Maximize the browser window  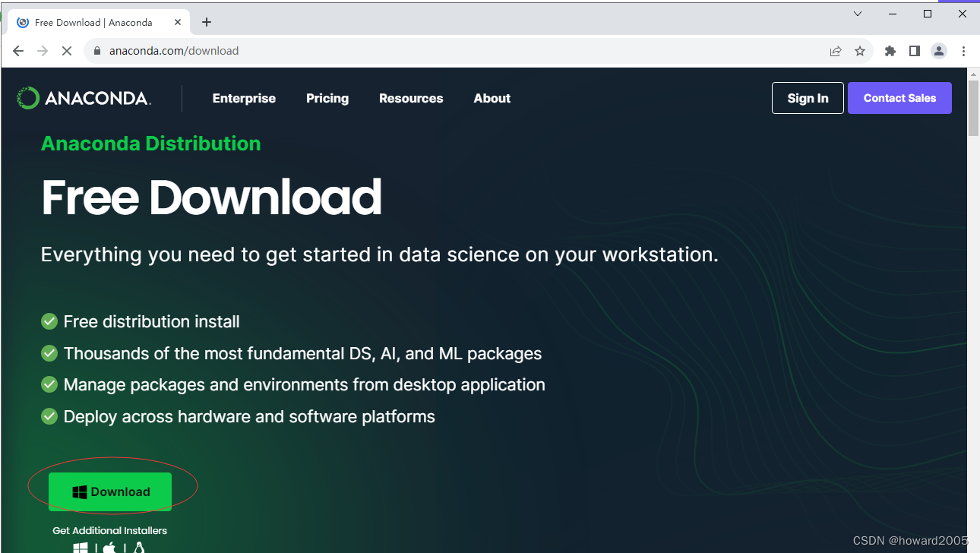pos(928,14)
